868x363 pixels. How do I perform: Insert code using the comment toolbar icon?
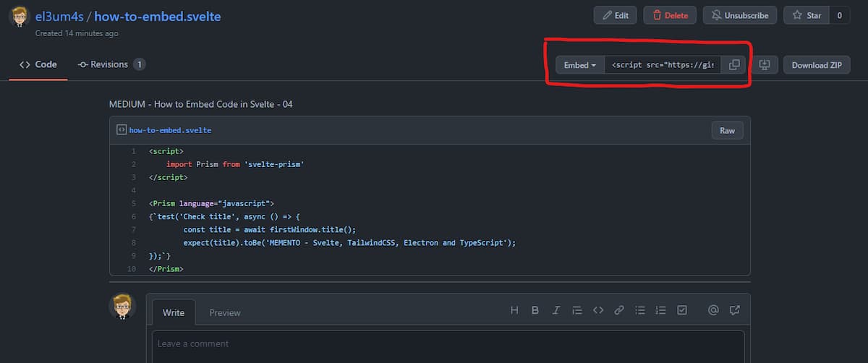tap(598, 310)
